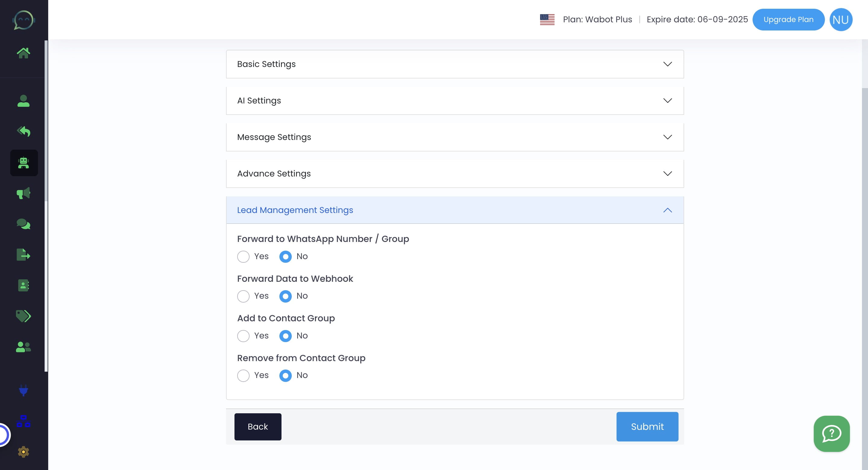Open the AI Settings panel
868x470 pixels.
tap(454, 101)
